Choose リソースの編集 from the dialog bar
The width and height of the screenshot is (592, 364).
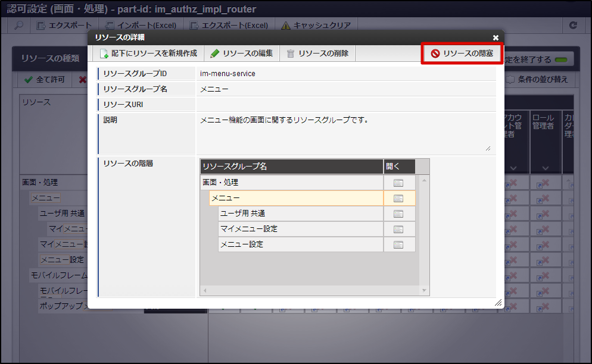[x=242, y=52]
